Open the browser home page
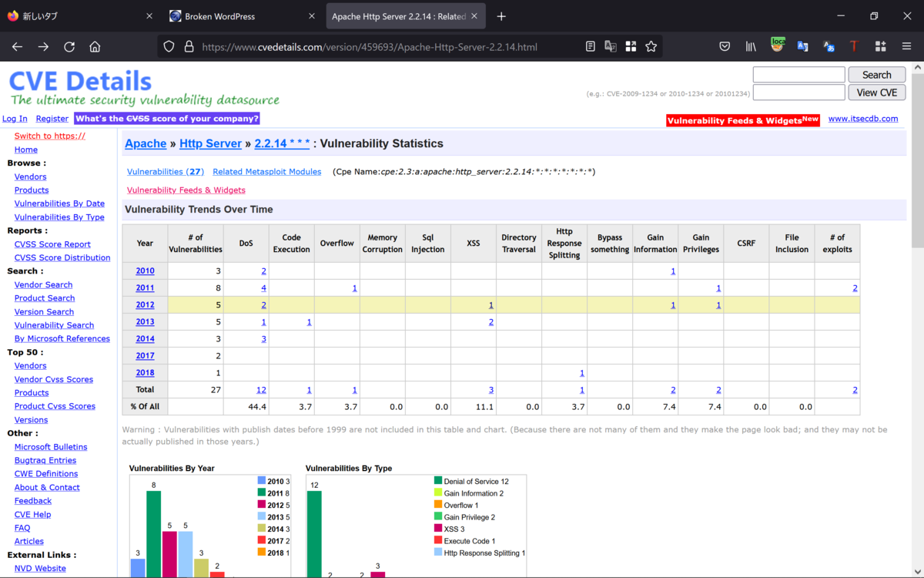924x578 pixels. (95, 46)
